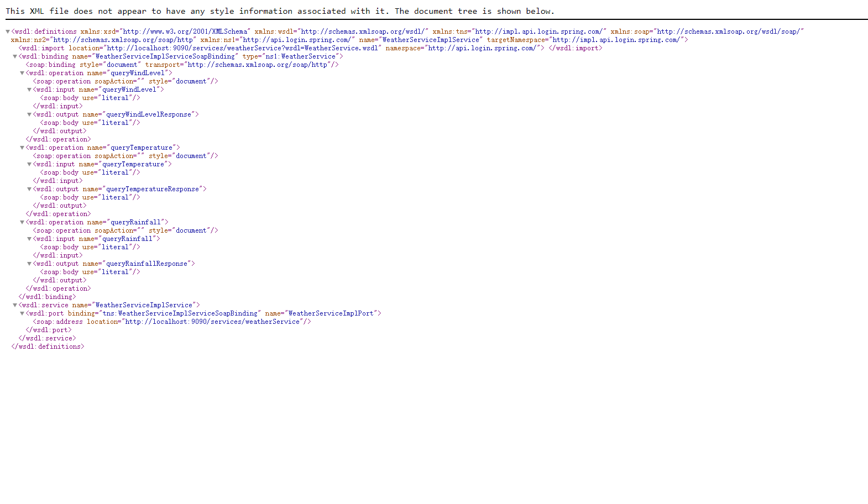Click the "WeatherServiceImplPort" name value

point(331,313)
